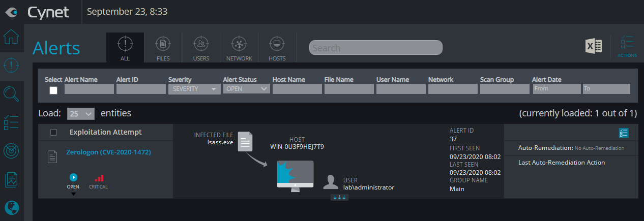This screenshot has width=644, height=221.
Task: Click the Group Name value Main
Action: point(457,189)
